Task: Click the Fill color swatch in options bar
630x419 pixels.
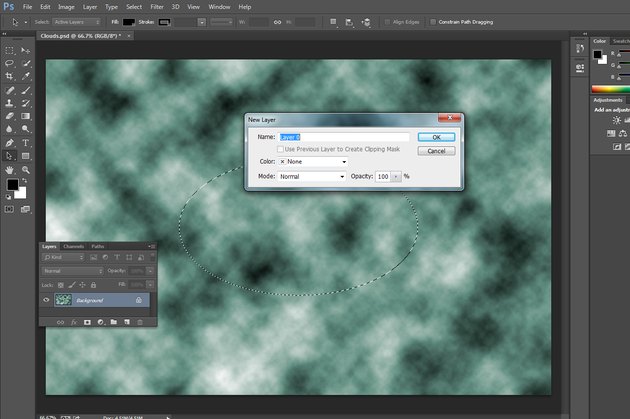Action: pos(129,22)
